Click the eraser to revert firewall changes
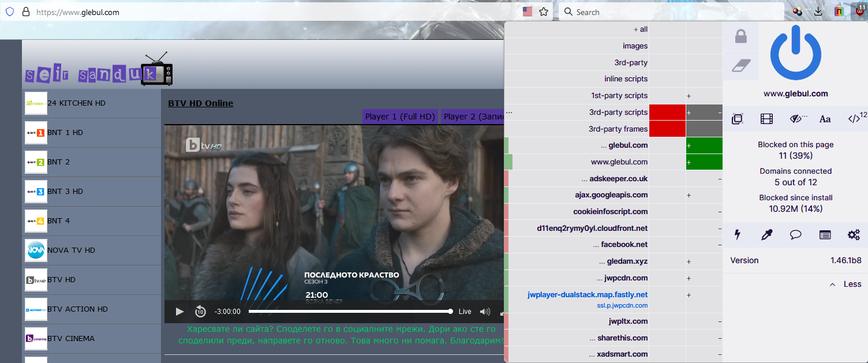The width and height of the screenshot is (868, 363). point(741,65)
